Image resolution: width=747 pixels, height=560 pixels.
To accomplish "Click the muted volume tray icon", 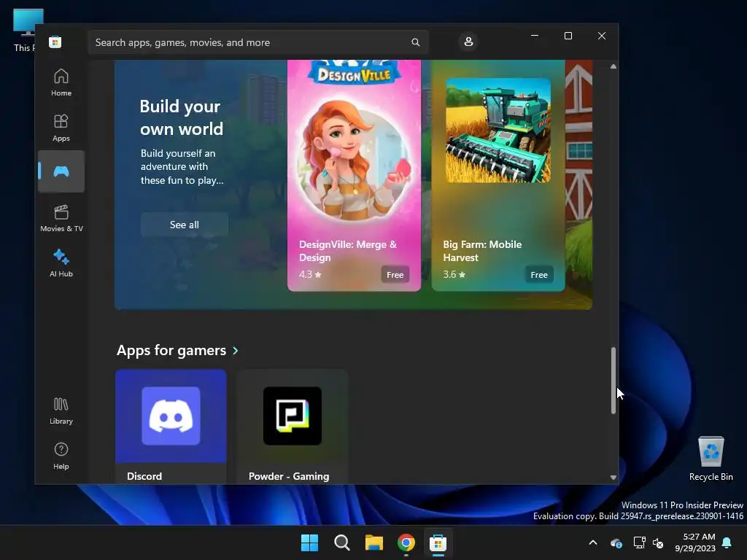I will click(x=658, y=542).
